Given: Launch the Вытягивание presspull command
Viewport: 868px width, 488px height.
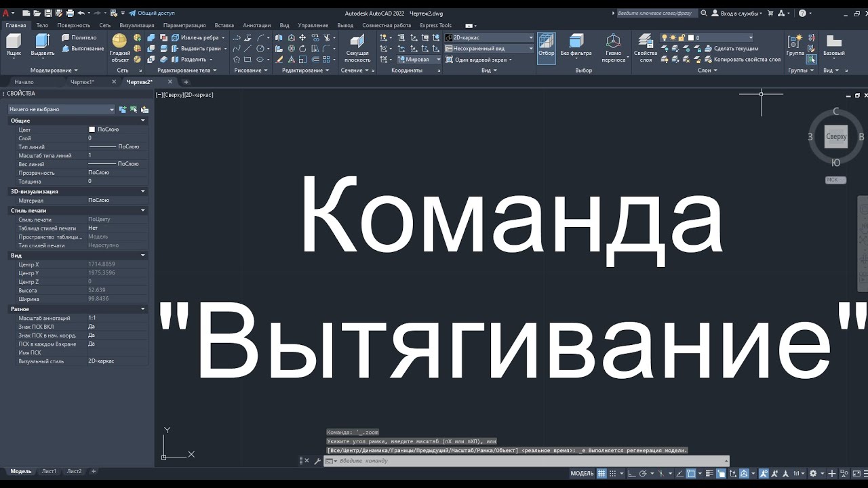Looking at the screenshot, I should [x=83, y=49].
